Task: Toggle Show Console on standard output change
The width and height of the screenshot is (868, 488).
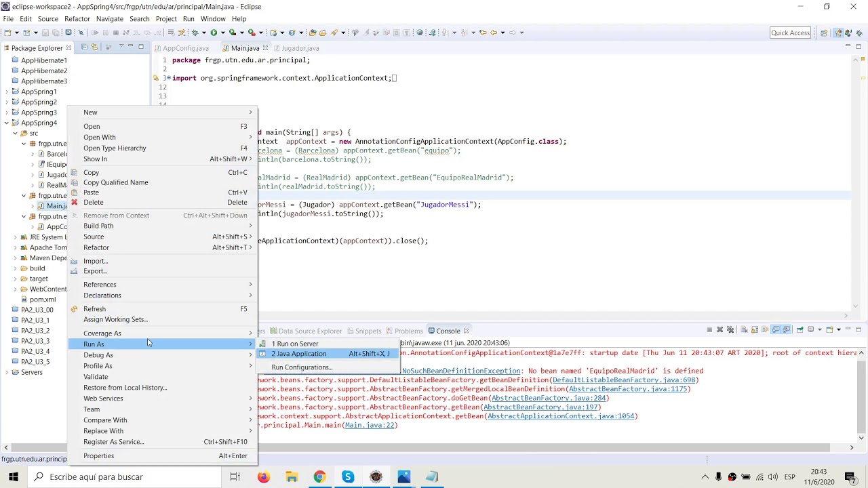Action: point(776,330)
